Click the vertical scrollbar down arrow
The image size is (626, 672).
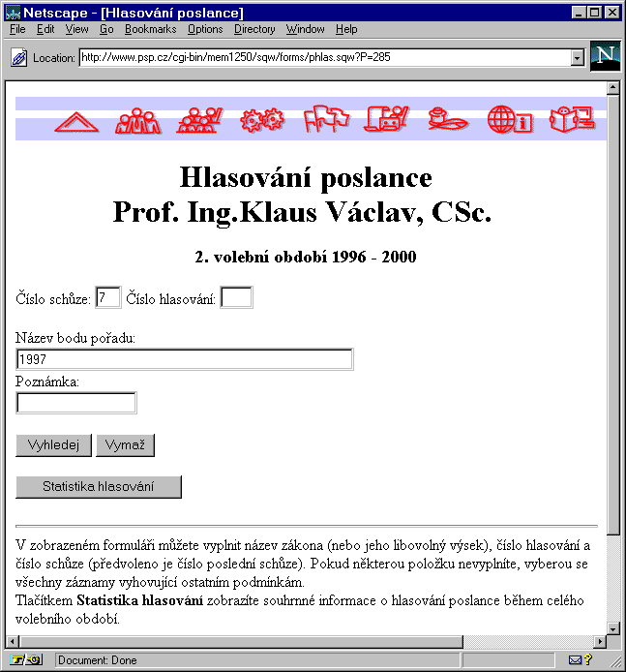(x=613, y=628)
